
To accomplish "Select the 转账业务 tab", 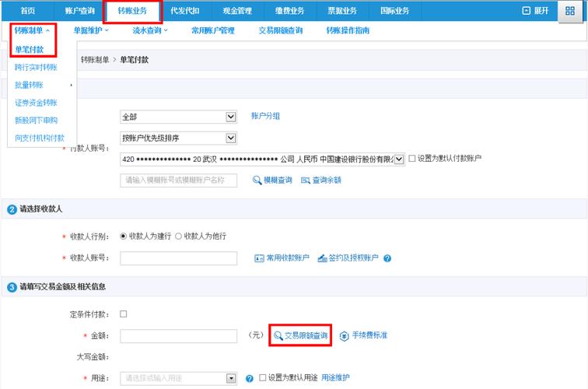I will [x=132, y=11].
